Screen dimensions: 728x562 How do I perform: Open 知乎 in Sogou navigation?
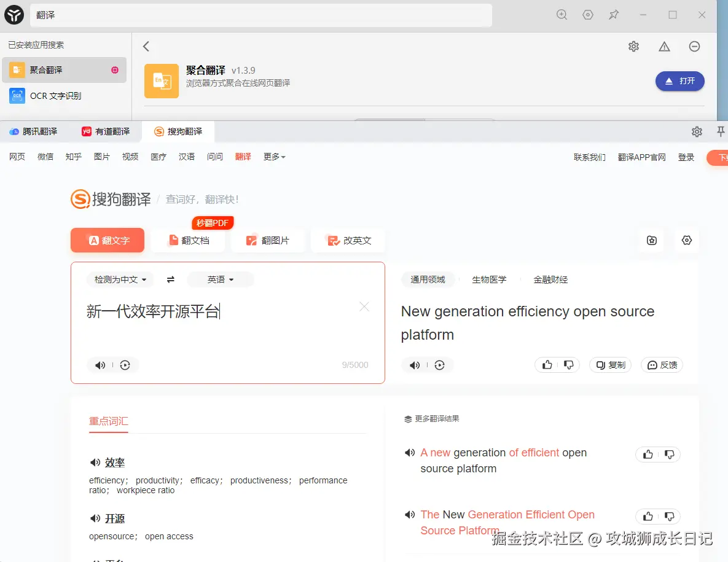pyautogui.click(x=73, y=157)
